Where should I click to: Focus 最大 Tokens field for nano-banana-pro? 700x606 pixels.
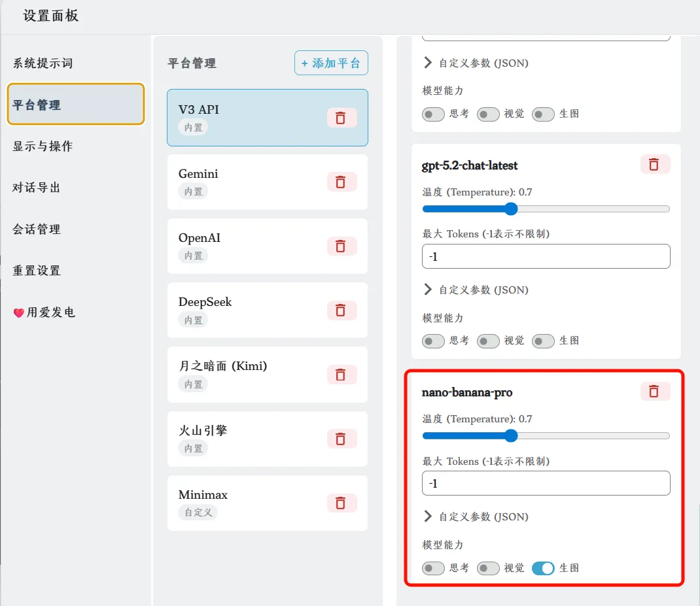tap(546, 483)
